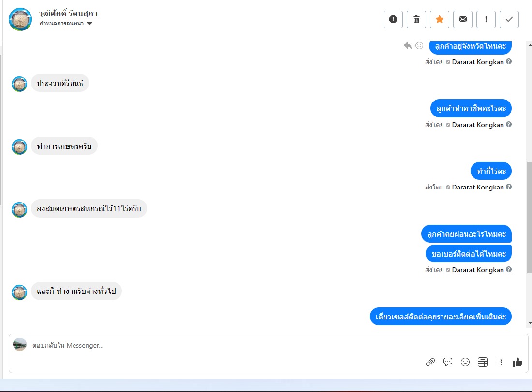Click chat scrollbar down arrow
This screenshot has width=532, height=392.
pyautogui.click(x=530, y=323)
